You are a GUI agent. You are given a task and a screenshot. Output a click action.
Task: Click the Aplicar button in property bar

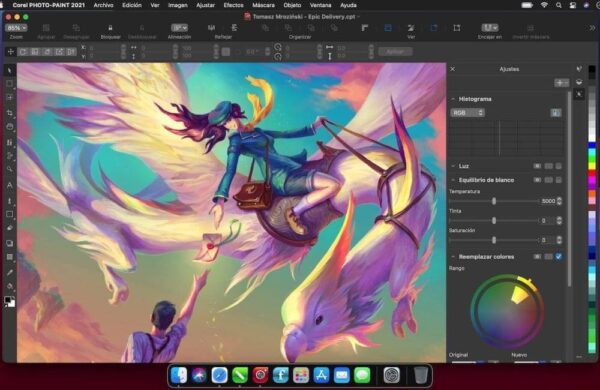click(x=395, y=52)
